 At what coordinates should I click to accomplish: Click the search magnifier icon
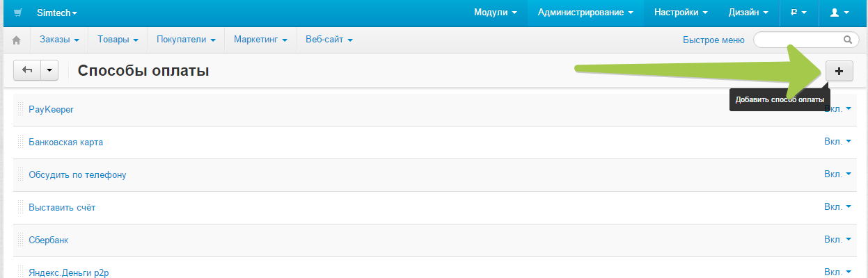pyautogui.click(x=847, y=40)
